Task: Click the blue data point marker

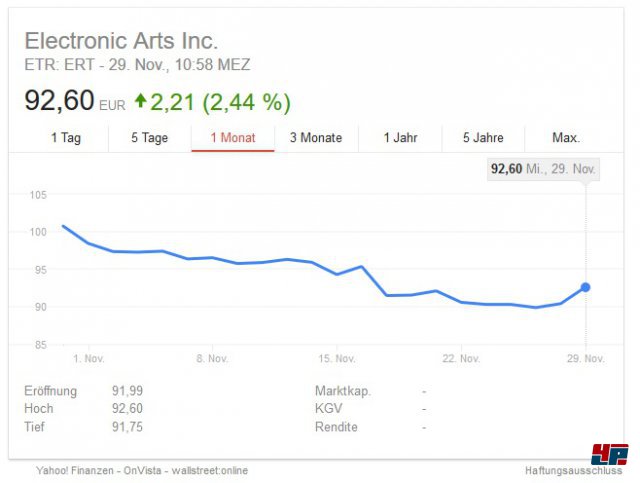Action: pos(585,287)
